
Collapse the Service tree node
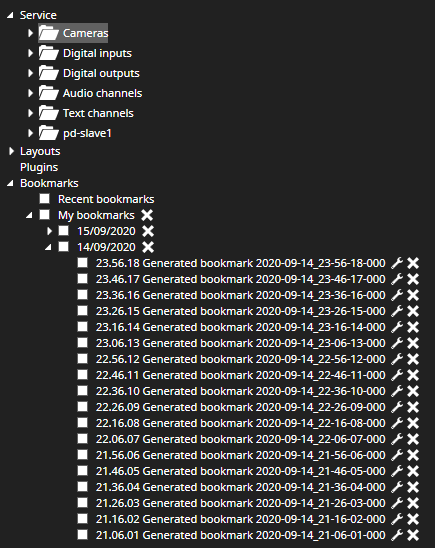click(10, 15)
